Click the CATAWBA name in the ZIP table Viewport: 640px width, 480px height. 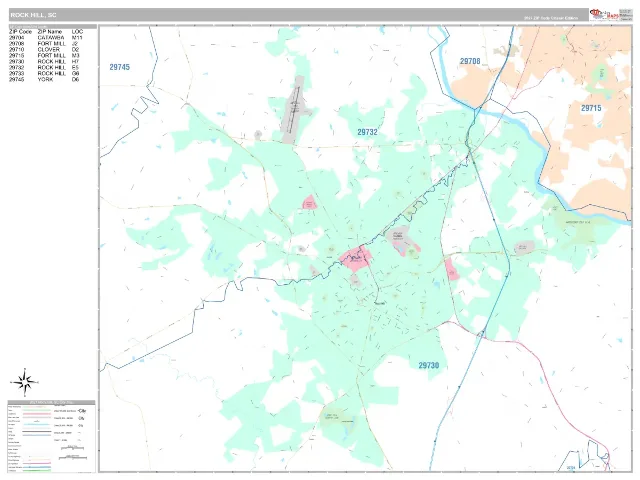[51, 38]
